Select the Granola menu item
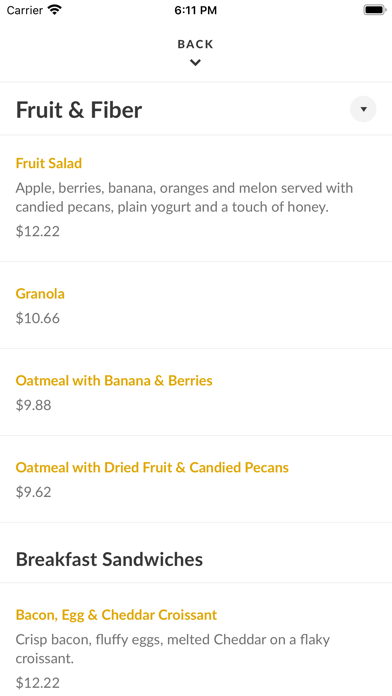Viewport: 392px width, 696px height. [x=40, y=293]
